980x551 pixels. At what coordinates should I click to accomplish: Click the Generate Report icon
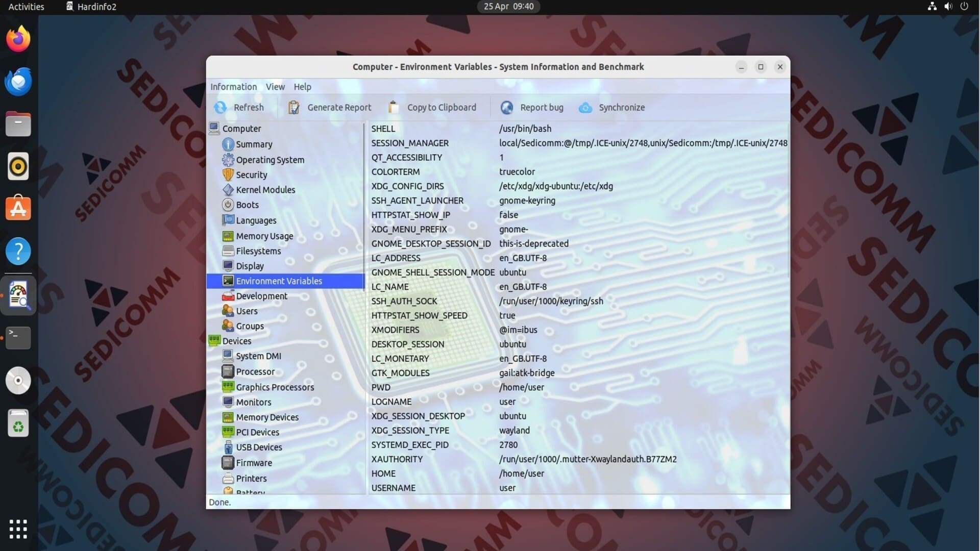(293, 108)
